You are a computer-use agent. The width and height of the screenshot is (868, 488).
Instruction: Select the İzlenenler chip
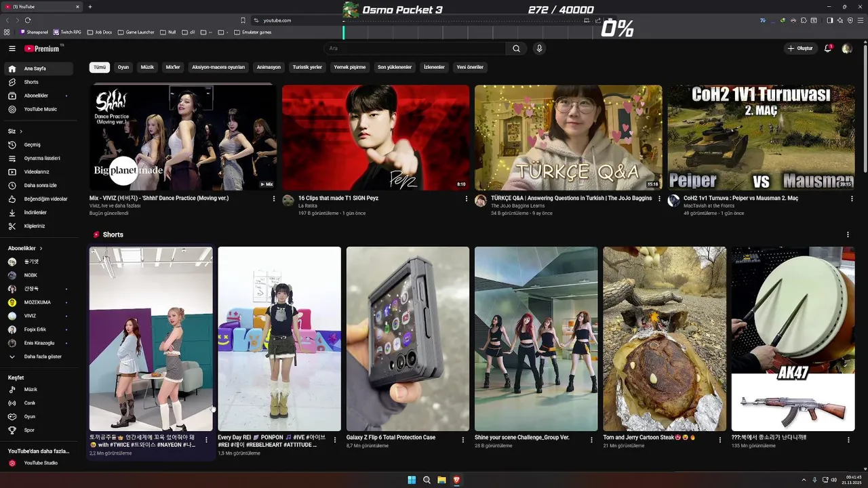434,67
